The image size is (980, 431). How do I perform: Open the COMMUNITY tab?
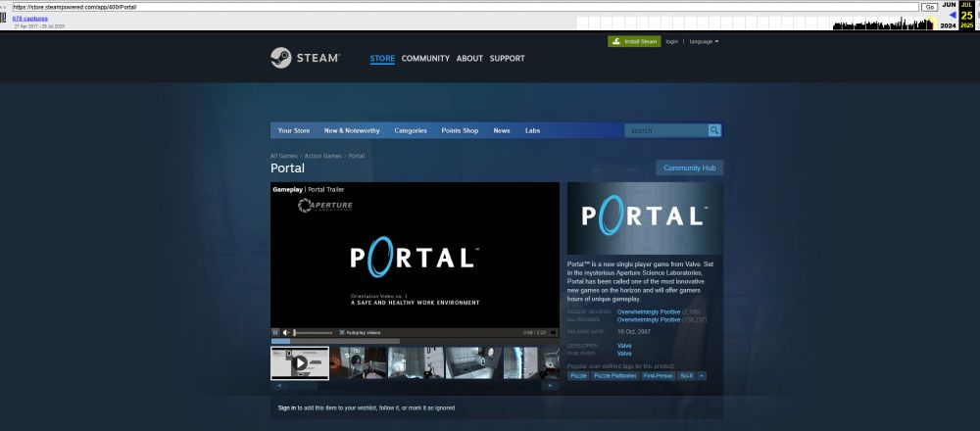coord(425,58)
